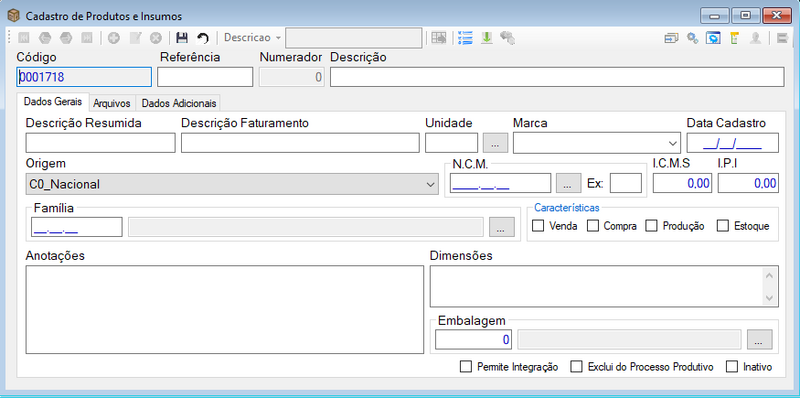
Task: Expand the Origem C0_Nacional dropdown
Action: click(430, 184)
